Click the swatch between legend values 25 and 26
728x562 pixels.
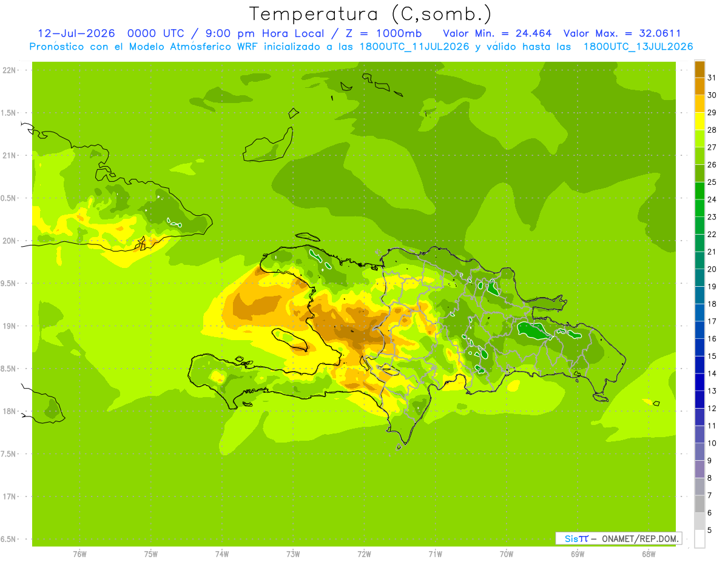(x=699, y=173)
